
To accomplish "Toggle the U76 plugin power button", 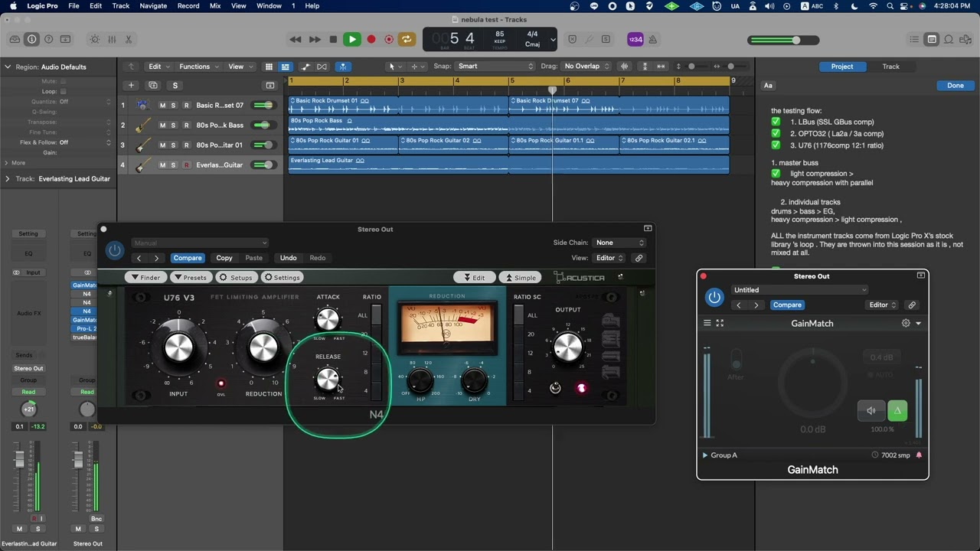I will 115,249.
